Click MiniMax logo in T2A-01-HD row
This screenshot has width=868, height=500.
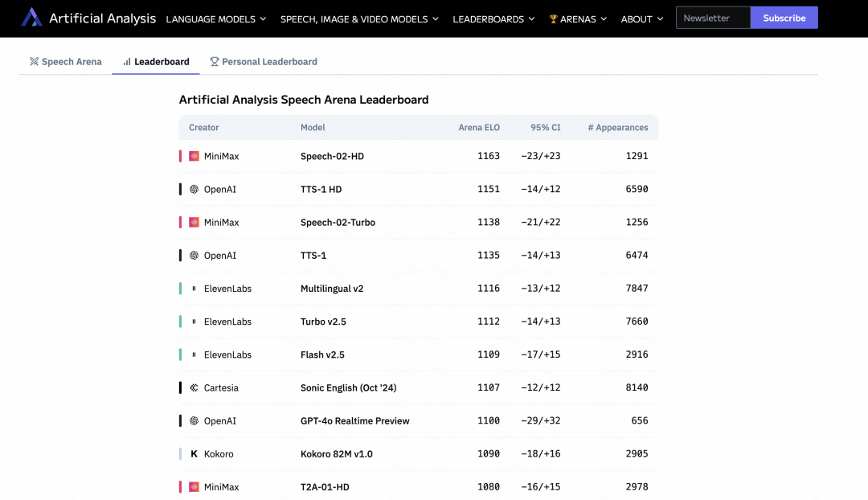tap(194, 486)
